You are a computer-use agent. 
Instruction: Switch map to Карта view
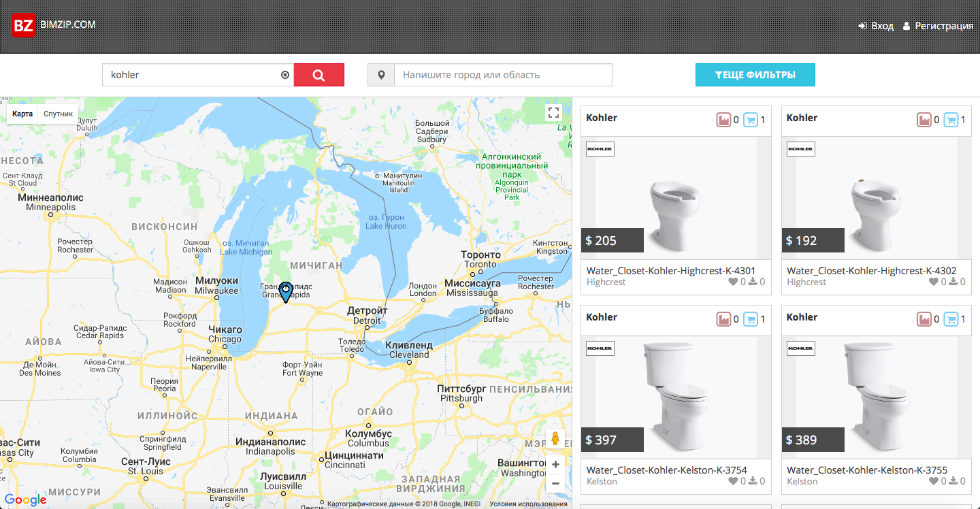(x=22, y=114)
